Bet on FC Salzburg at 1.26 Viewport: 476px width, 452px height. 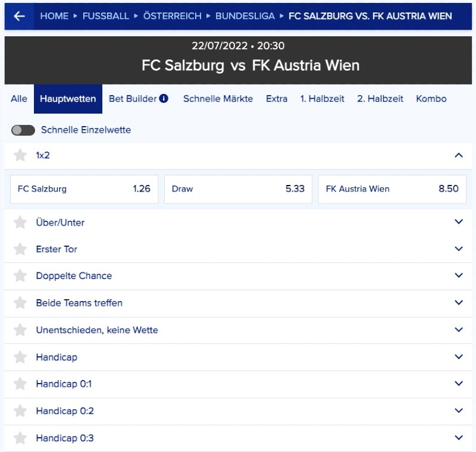tap(84, 189)
